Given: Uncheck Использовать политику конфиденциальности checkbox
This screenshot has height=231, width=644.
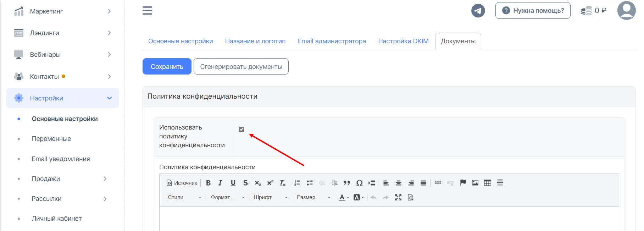Looking at the screenshot, I should (242, 129).
